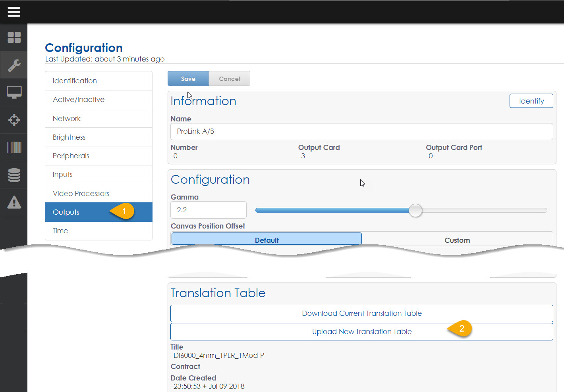Image resolution: width=564 pixels, height=392 pixels.
Task: Open the crosshair target icon
Action: (x=14, y=120)
